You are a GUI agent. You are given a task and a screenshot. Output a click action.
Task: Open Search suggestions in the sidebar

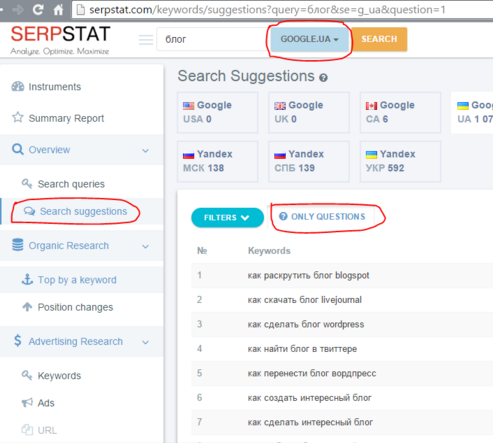point(83,211)
